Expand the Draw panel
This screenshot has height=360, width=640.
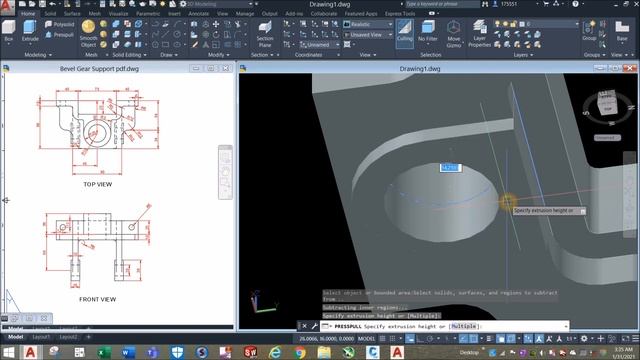169,55
